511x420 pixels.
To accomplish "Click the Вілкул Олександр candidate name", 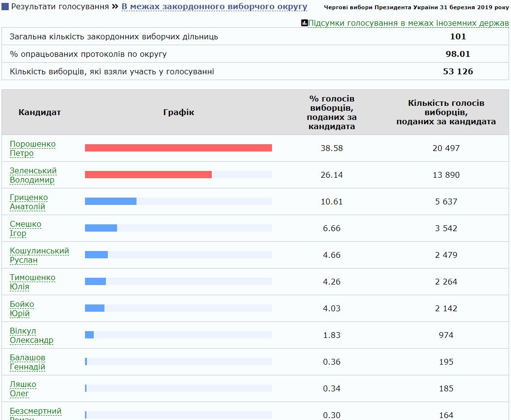I will click(x=31, y=336).
